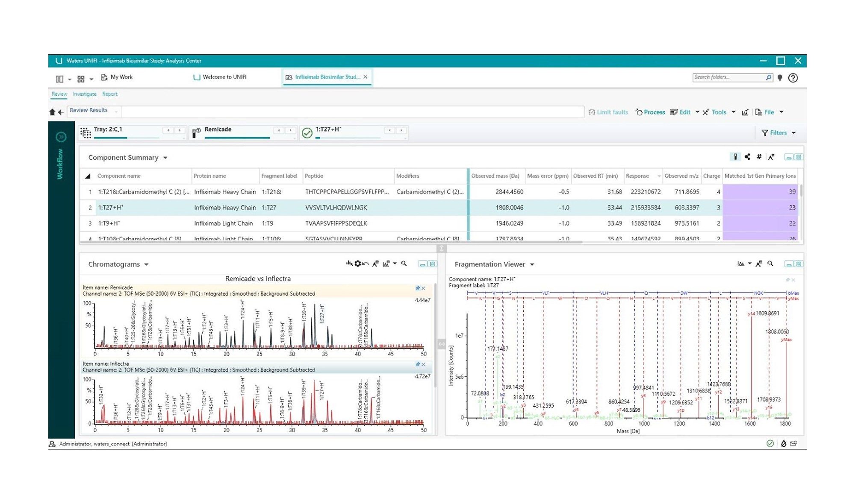Pin the Inflectra chromatogram trace

tap(418, 364)
